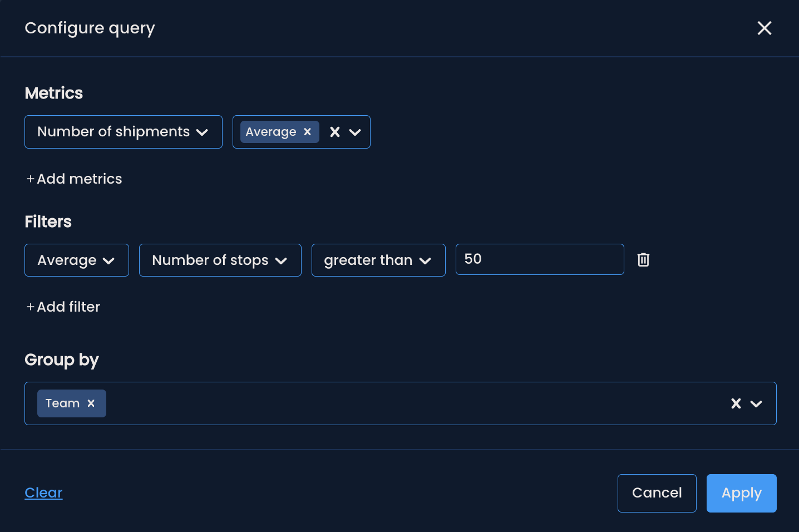Click inside the Group by selection field
Screen dimensions: 799x532
tap(412, 403)
